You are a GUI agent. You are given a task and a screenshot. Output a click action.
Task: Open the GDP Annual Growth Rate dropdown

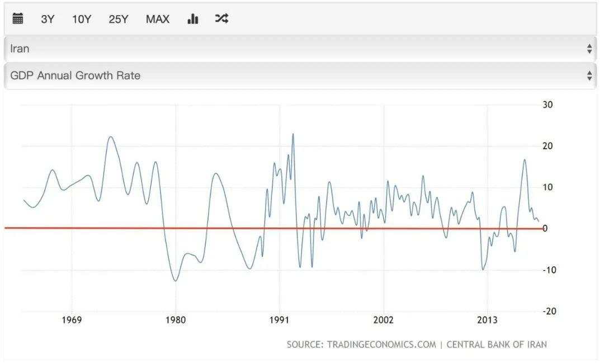coord(300,75)
